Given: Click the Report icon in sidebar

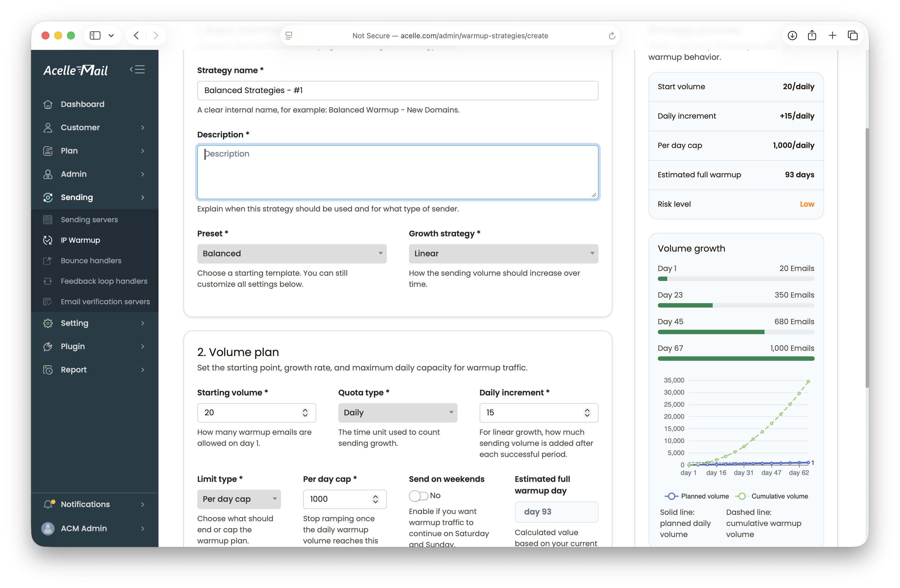Looking at the screenshot, I should pos(48,370).
